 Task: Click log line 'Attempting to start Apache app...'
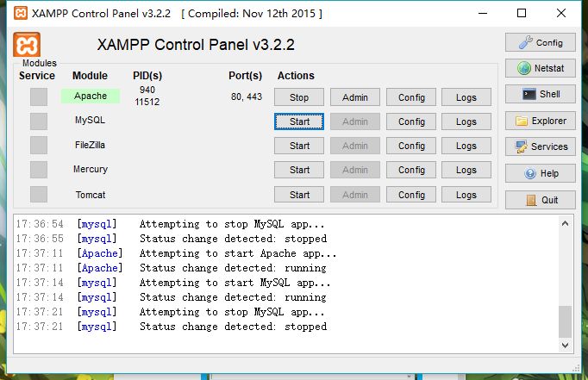[x=238, y=253]
